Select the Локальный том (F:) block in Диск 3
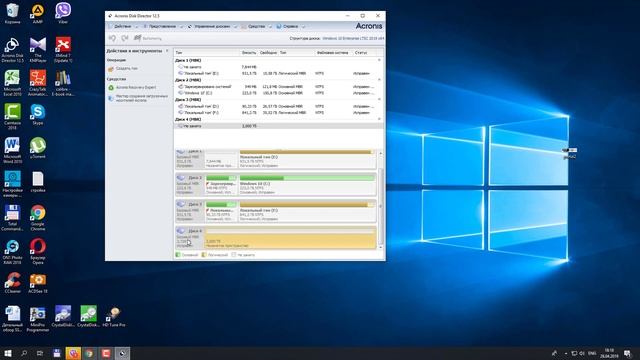640x360 pixels. tap(307, 211)
